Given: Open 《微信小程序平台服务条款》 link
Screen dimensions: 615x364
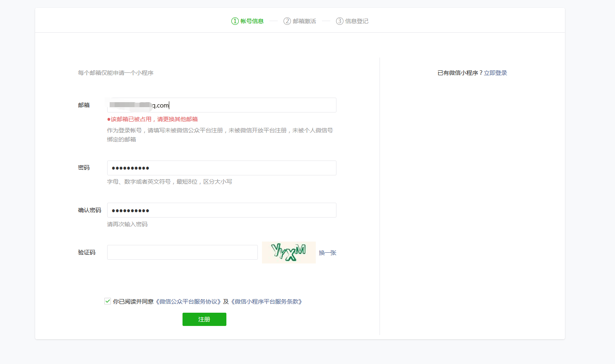Looking at the screenshot, I should coord(267,302).
